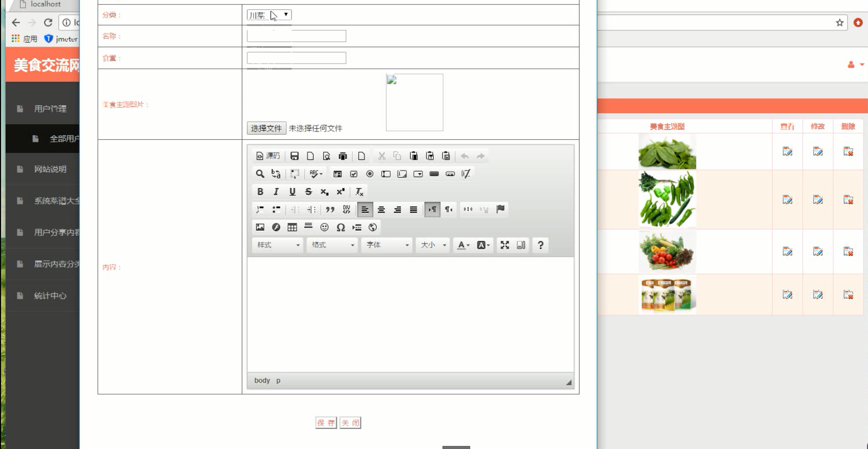
Task: Insert a checkbox form element
Action: click(x=354, y=174)
